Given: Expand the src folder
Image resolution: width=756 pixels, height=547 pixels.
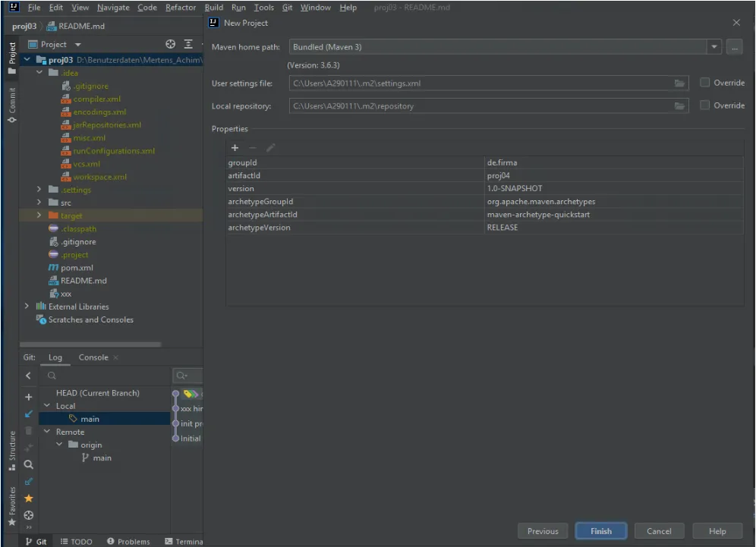Looking at the screenshot, I should click(x=39, y=203).
